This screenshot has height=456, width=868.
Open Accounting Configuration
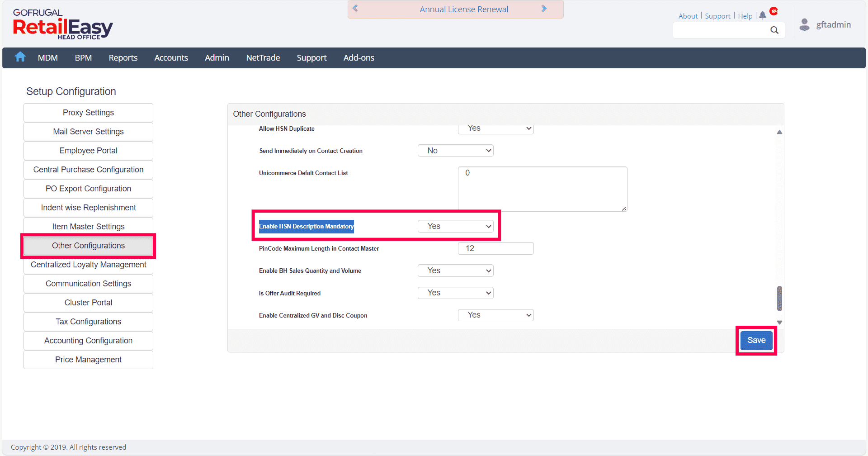tap(88, 341)
